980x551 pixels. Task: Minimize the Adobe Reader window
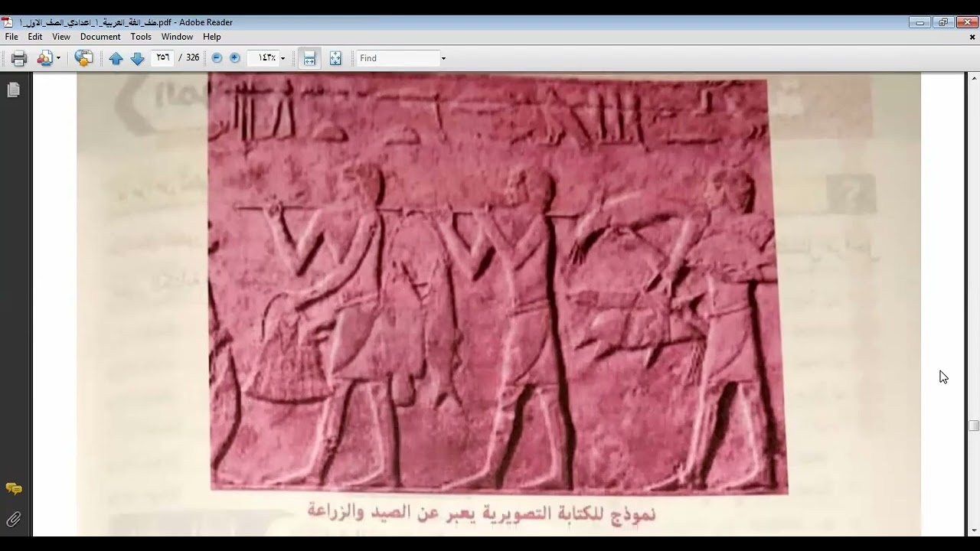point(920,22)
